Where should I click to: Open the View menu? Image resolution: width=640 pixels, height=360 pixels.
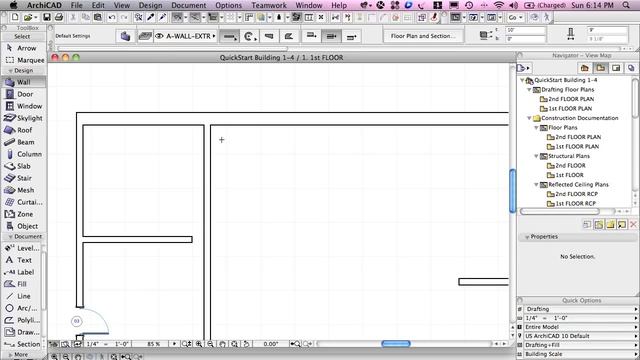(122, 5)
